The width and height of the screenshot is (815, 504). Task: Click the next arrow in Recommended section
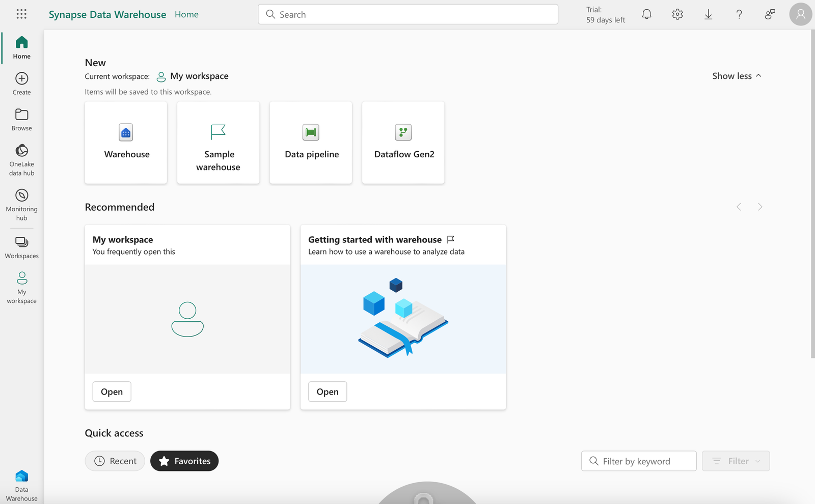pos(760,207)
